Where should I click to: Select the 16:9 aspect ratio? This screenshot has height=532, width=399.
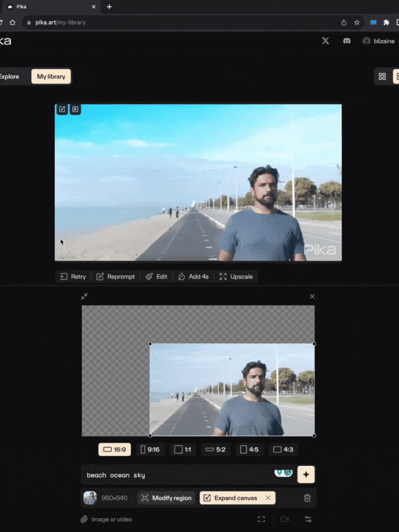pos(115,449)
